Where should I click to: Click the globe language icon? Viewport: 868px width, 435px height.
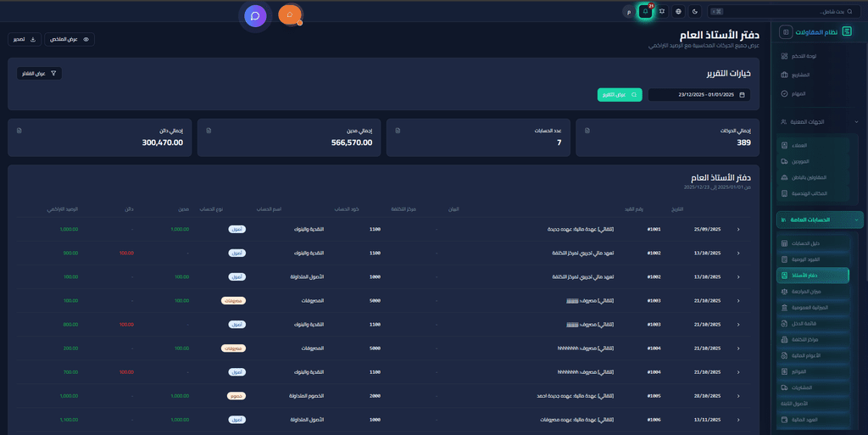(678, 11)
